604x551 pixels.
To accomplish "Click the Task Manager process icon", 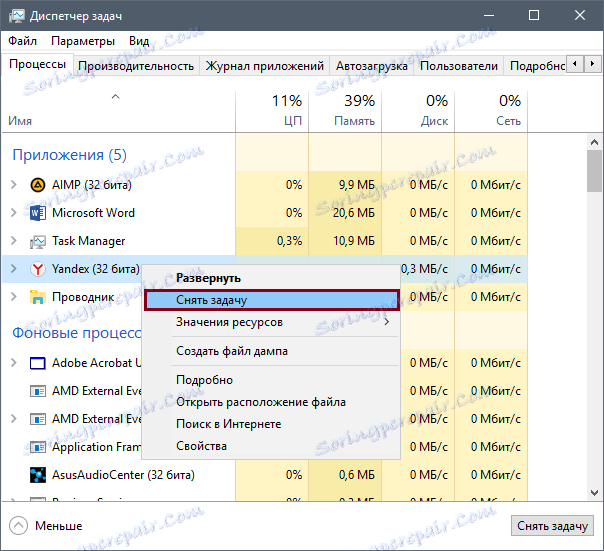I will click(38, 241).
